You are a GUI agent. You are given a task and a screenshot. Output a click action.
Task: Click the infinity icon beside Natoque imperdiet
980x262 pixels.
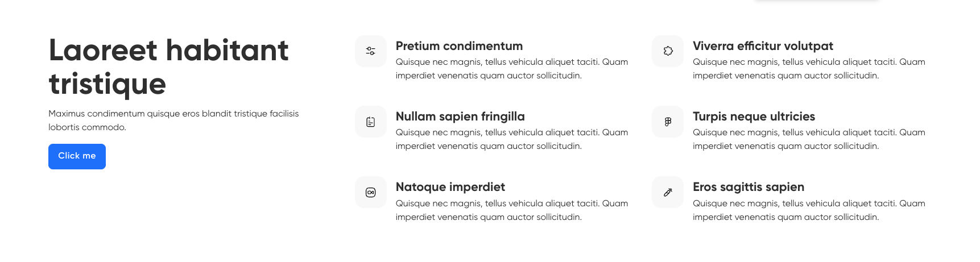click(371, 192)
